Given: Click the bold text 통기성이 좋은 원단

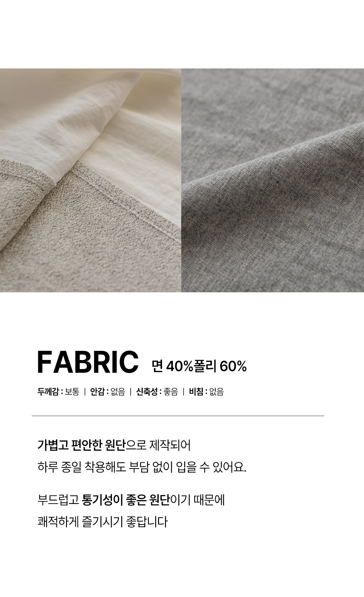Looking at the screenshot, I should [x=126, y=500].
